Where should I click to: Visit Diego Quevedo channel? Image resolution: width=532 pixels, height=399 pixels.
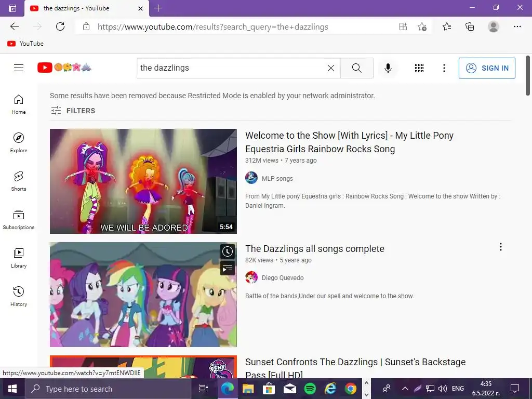pyautogui.click(x=283, y=277)
